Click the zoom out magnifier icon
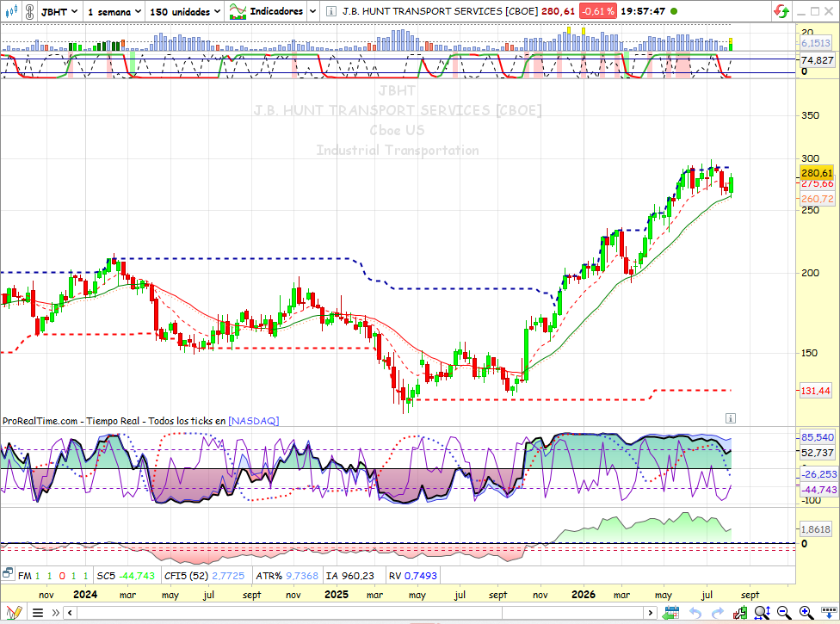This screenshot has height=624, width=840. click(x=784, y=612)
